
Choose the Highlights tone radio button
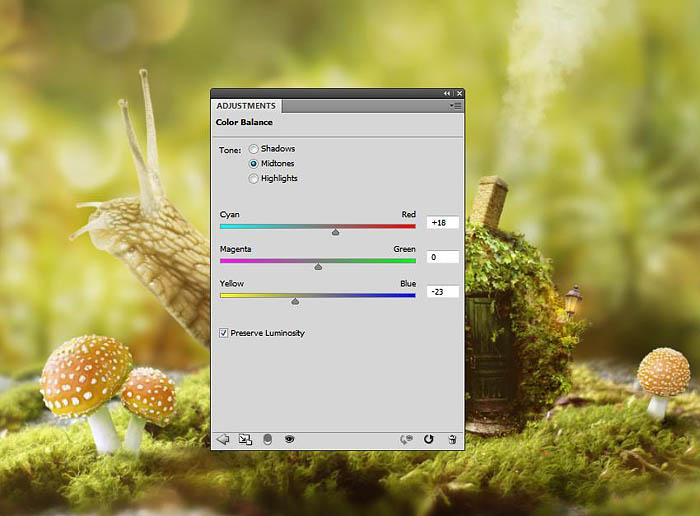pyautogui.click(x=254, y=178)
